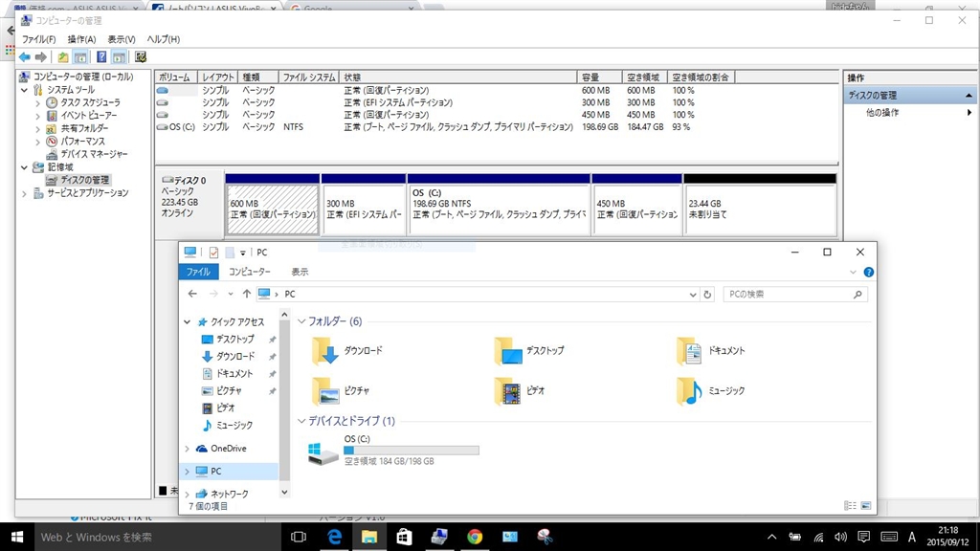
Task: Select OneDrive in navigation pane
Action: [228, 449]
